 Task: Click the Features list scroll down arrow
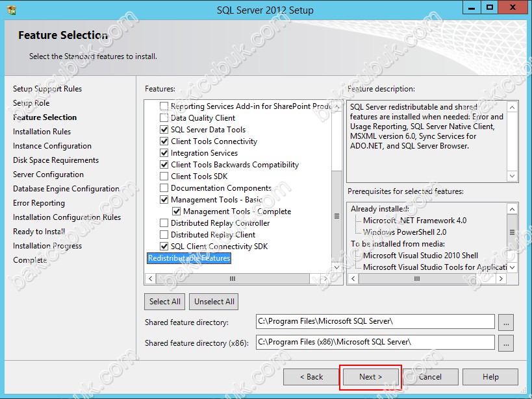click(337, 267)
